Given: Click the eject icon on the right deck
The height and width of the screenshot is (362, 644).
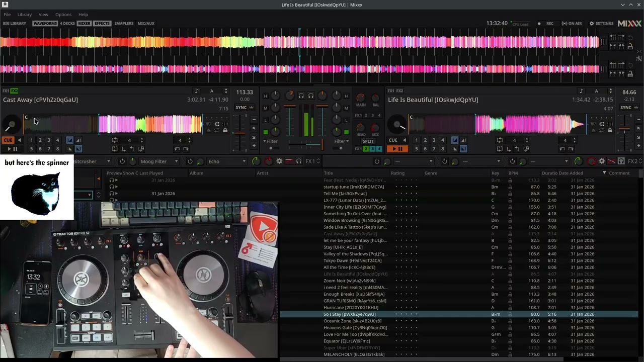Looking at the screenshot, I should [x=593, y=130].
